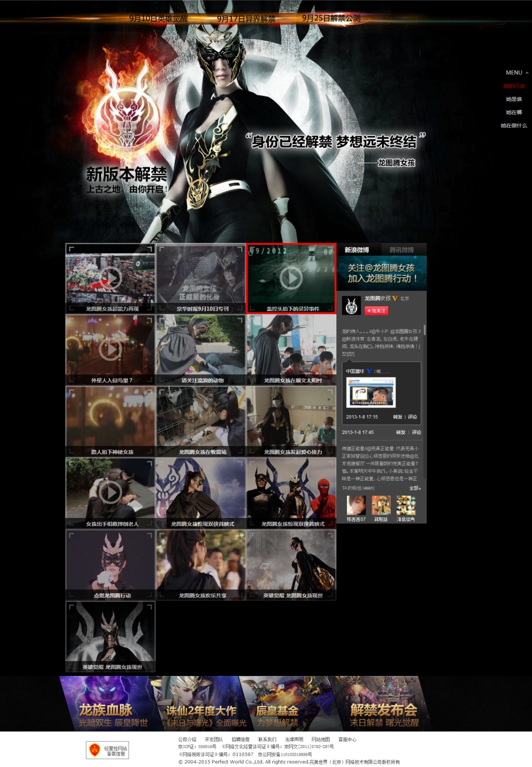532x767 pixels.
Task: Collapse the MENU arrow on the right
Action: [x=527, y=73]
